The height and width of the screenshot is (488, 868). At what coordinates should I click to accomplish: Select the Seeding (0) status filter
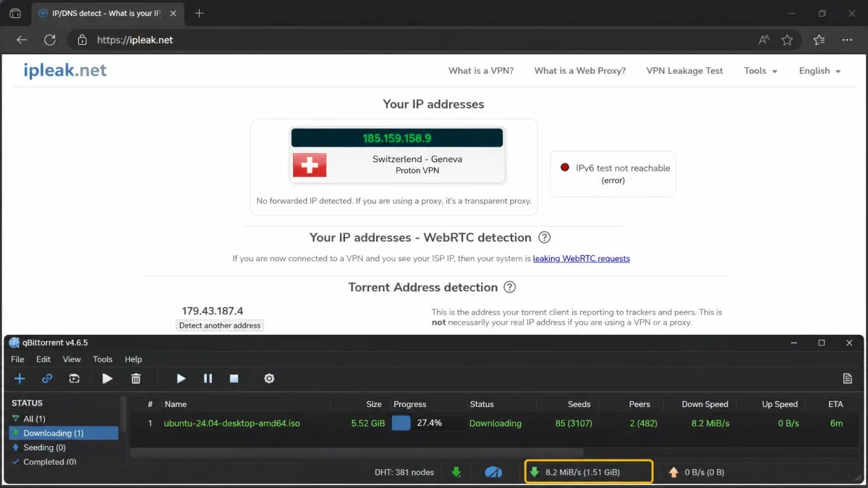64,448
